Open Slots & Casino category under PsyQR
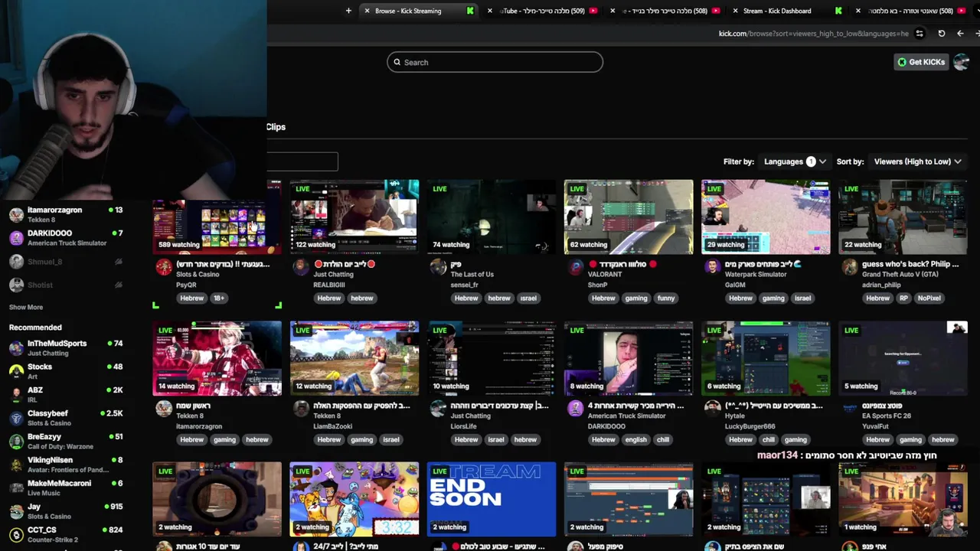980x551 pixels. (198, 275)
